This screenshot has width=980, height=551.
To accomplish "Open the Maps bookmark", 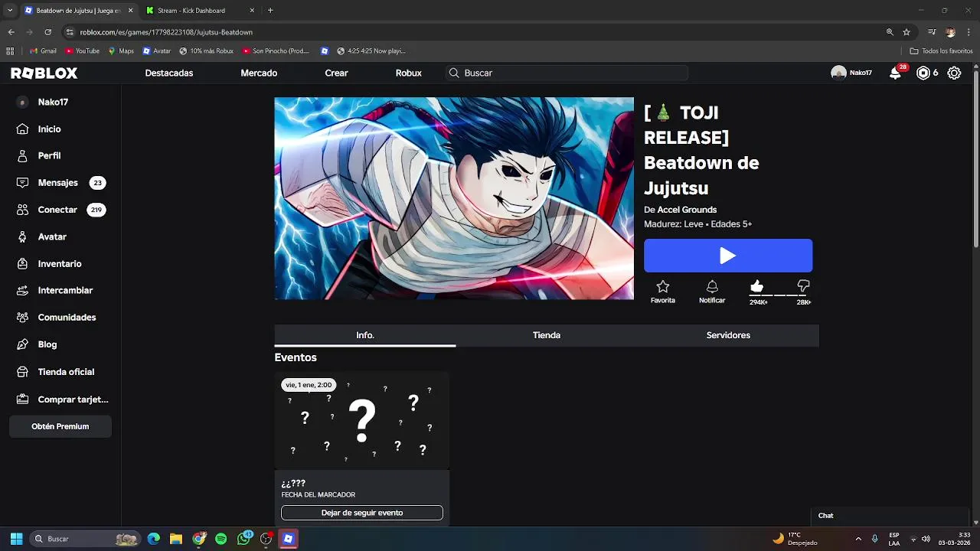I will tap(121, 51).
